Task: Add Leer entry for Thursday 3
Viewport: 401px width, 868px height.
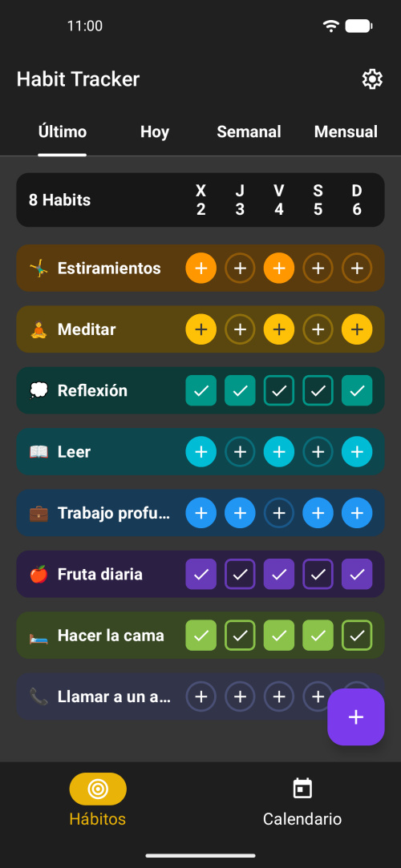Action: pos(240,452)
